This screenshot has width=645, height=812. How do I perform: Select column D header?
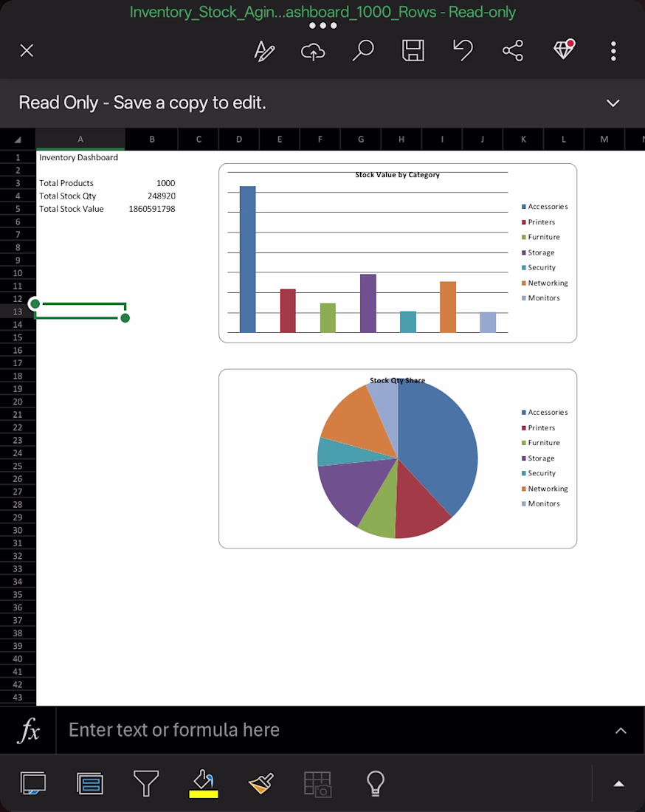[x=238, y=140]
